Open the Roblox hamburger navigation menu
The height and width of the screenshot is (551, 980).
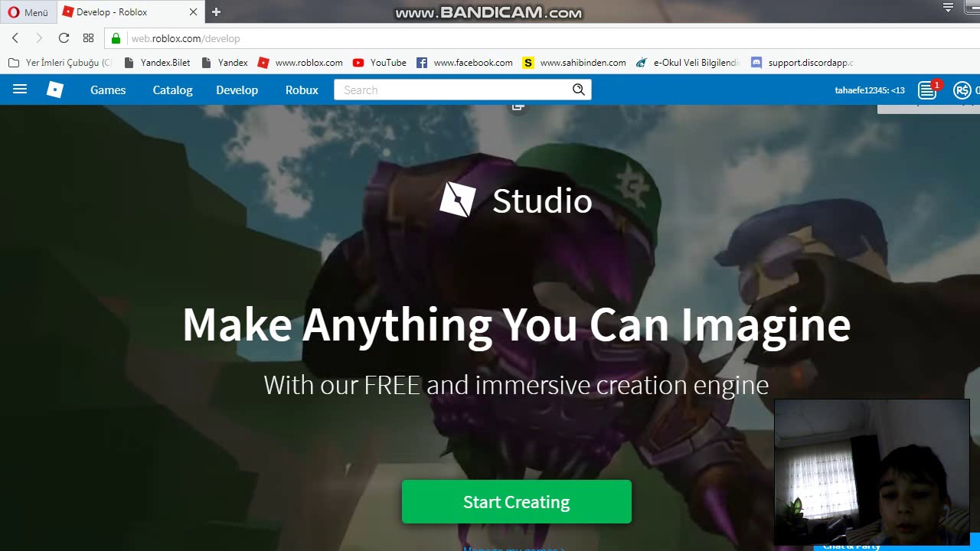point(20,90)
